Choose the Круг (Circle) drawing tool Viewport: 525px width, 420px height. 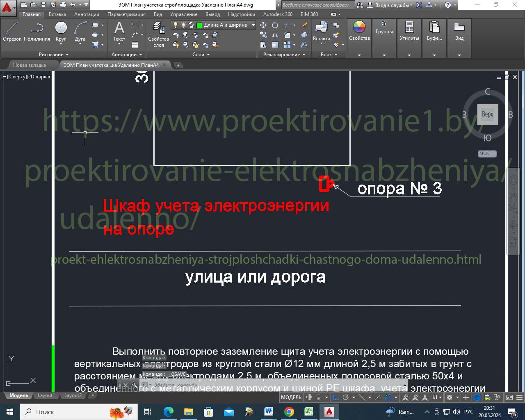(61, 31)
